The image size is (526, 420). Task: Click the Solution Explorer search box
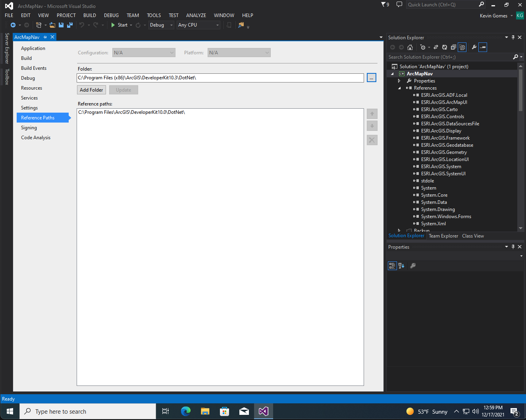[450, 57]
